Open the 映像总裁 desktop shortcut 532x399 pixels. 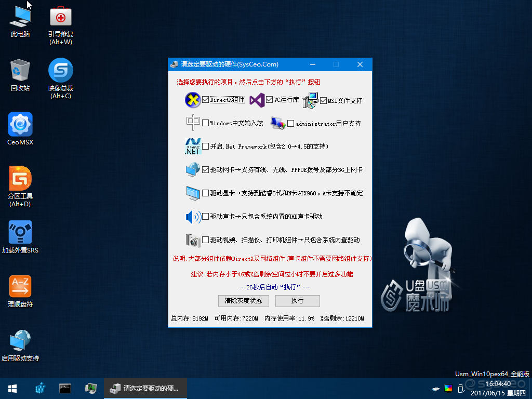coord(60,79)
